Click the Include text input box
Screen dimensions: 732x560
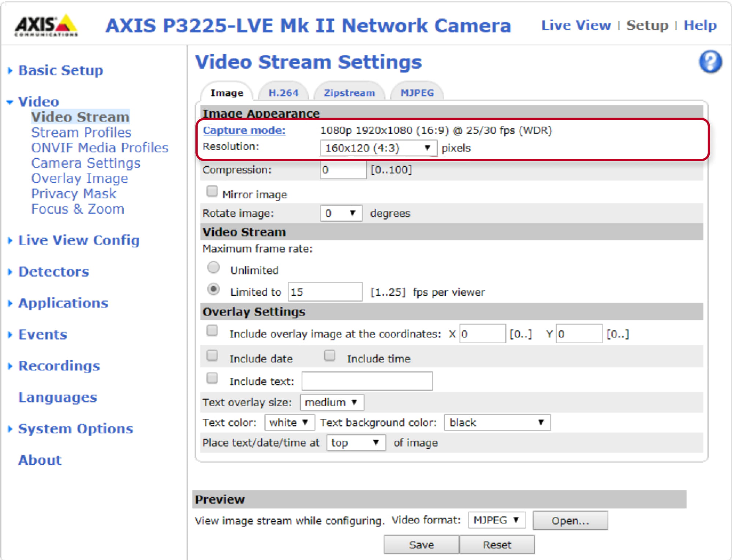pos(367,381)
